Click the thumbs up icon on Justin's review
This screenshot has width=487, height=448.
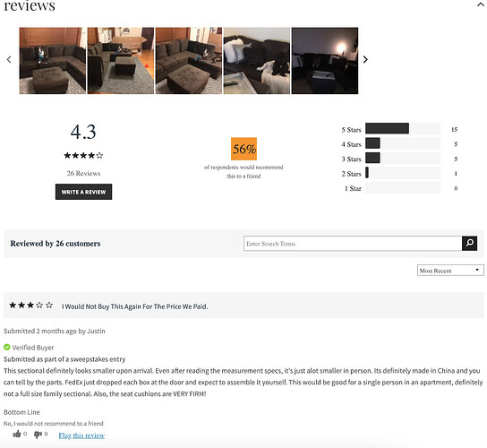pyautogui.click(x=17, y=434)
